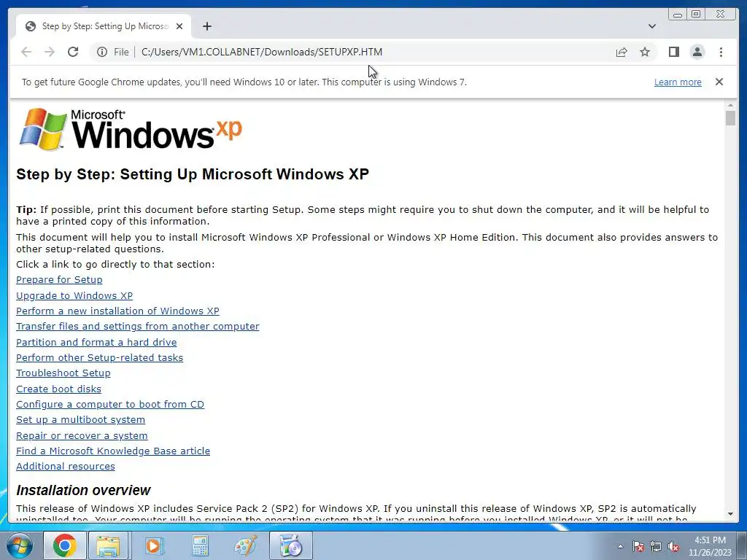Image resolution: width=747 pixels, height=560 pixels.
Task: Click the page scrollbar down arrow
Action: (x=730, y=514)
